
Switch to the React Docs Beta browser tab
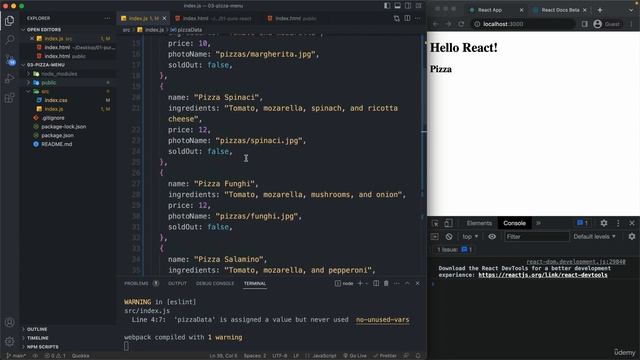560,10
